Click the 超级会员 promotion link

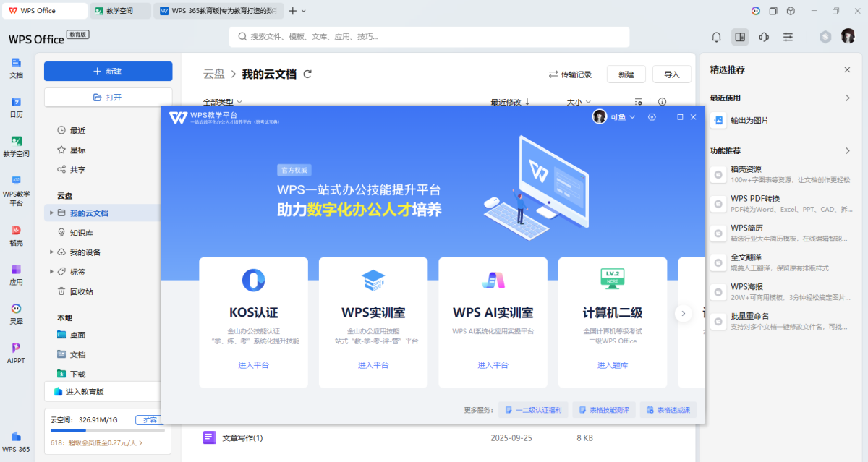(x=96, y=442)
